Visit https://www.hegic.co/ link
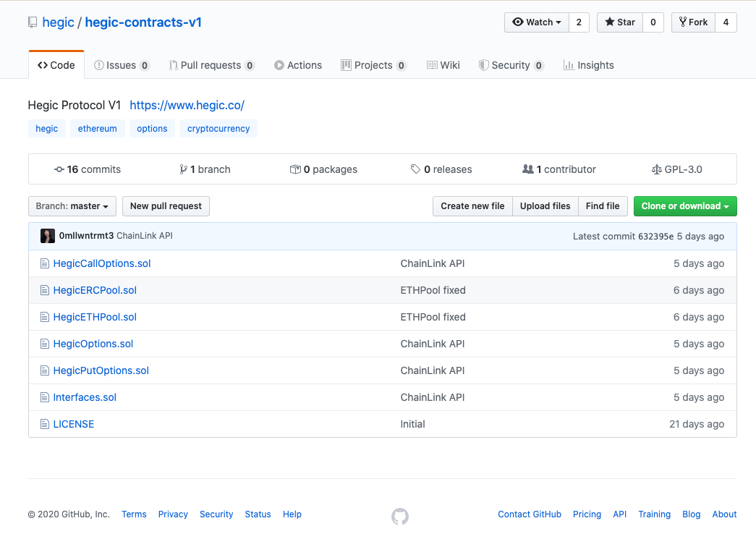756x547 pixels. [x=187, y=105]
